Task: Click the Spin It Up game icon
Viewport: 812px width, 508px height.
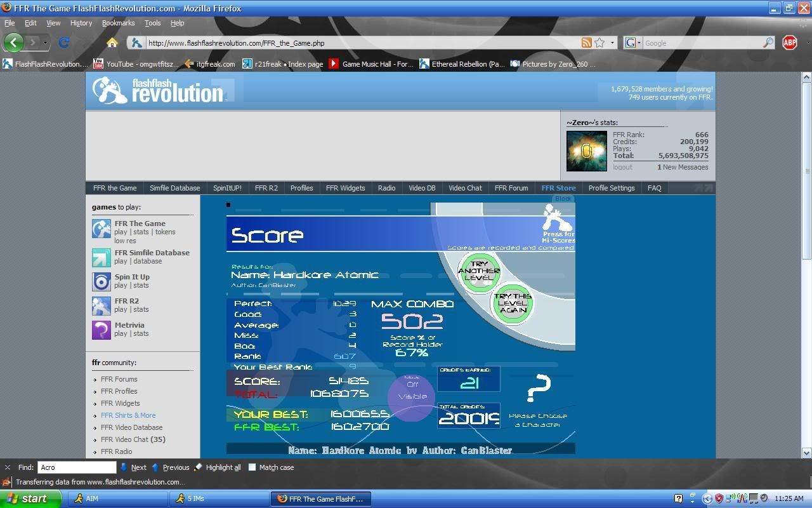Action: click(101, 281)
